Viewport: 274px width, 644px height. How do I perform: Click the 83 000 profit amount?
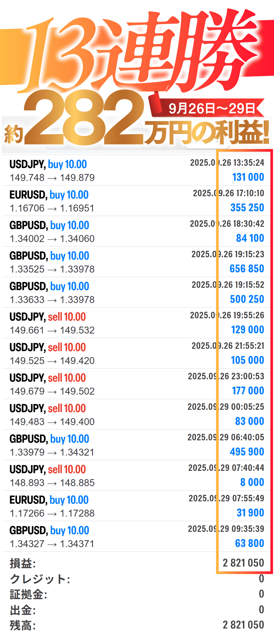(x=250, y=421)
